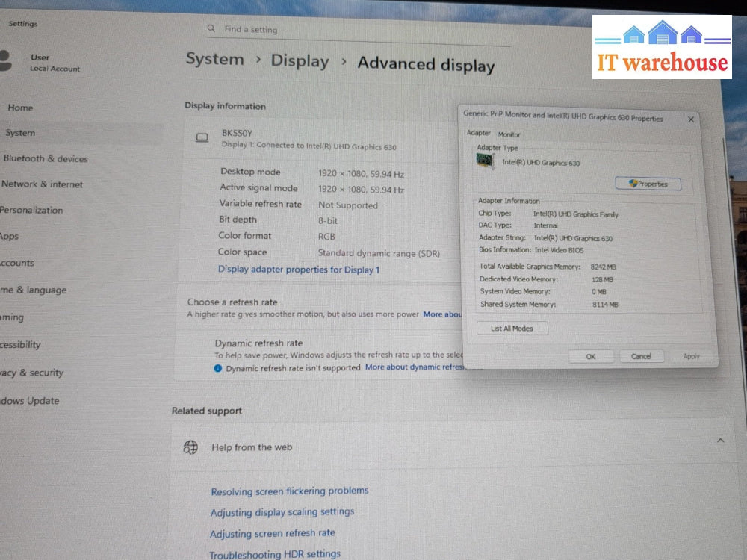Open Troubleshooting HDR settings link
This screenshot has width=747, height=560.
pyautogui.click(x=275, y=554)
